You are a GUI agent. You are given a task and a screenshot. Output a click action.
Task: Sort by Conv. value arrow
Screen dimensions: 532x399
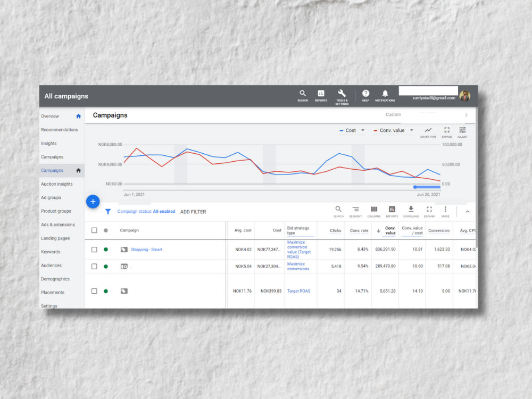click(378, 231)
